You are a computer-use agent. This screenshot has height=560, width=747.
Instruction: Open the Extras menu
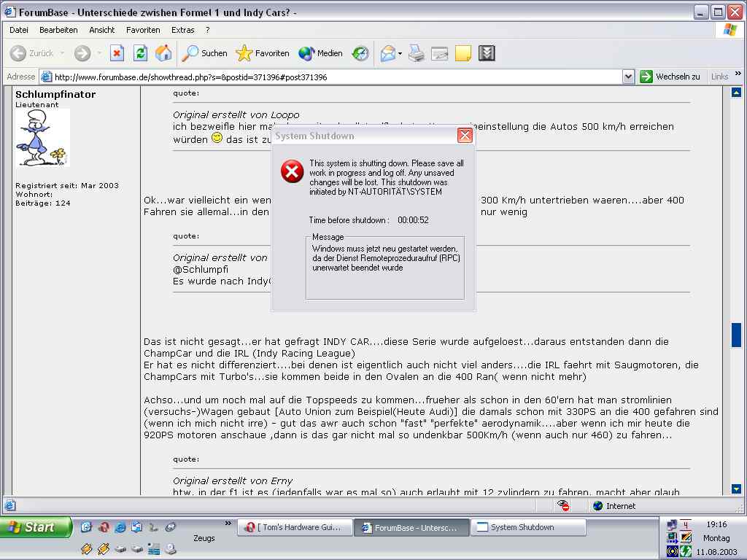pyautogui.click(x=183, y=30)
